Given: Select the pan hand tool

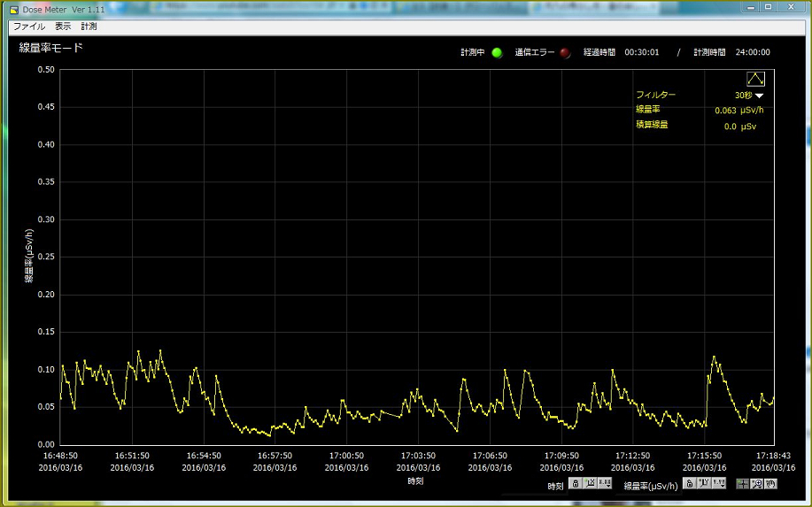Looking at the screenshot, I should click(770, 484).
